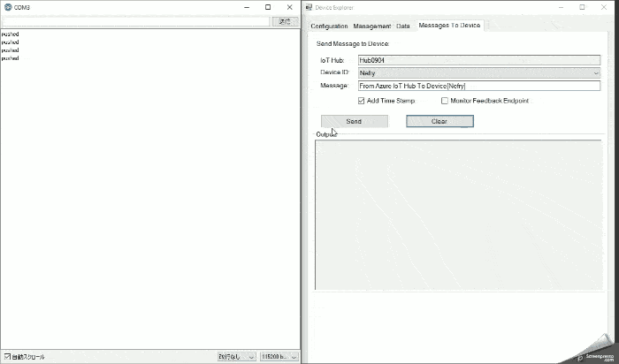This screenshot has width=619, height=364.
Task: Close the COM3 serial monitor window
Action: (289, 7)
